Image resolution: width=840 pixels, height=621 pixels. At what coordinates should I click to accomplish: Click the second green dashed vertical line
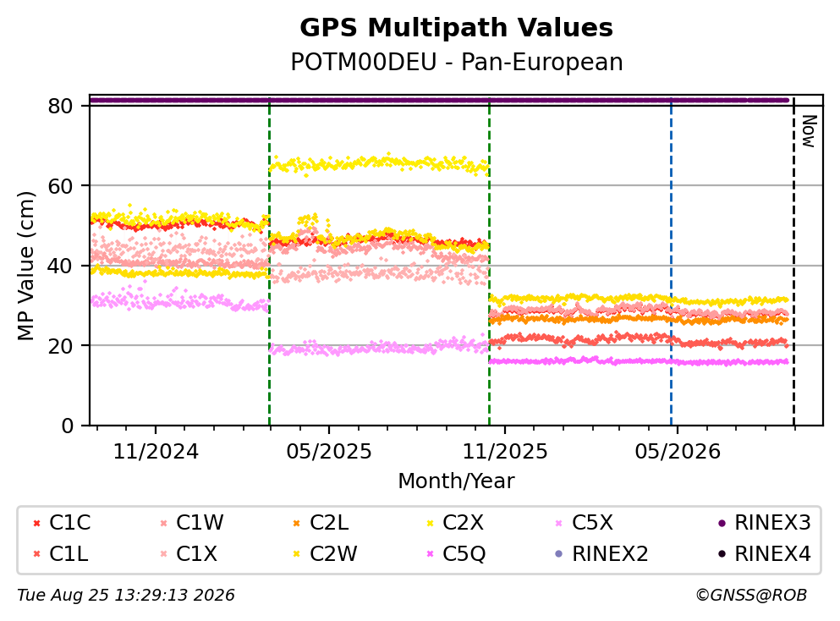click(490, 261)
